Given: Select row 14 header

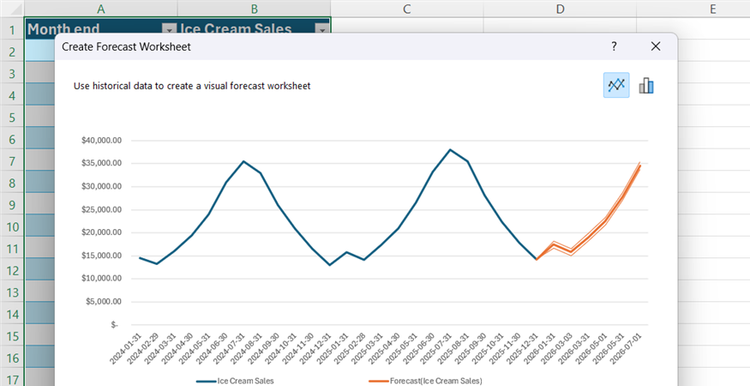Looking at the screenshot, I should tap(12, 314).
